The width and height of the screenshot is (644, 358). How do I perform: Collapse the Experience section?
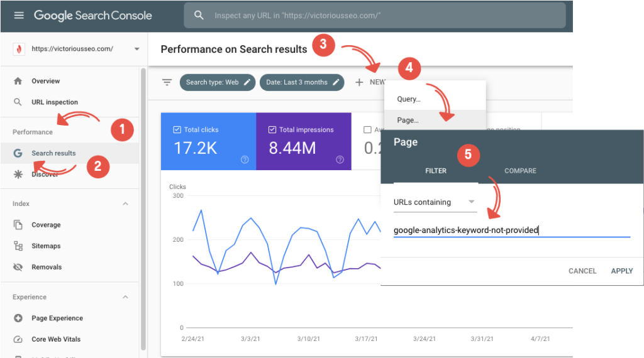point(125,297)
